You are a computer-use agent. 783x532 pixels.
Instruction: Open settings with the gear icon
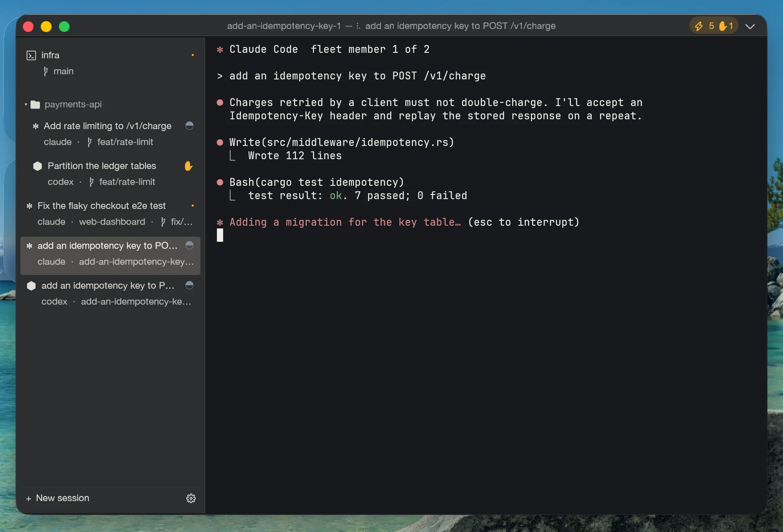pos(191,498)
